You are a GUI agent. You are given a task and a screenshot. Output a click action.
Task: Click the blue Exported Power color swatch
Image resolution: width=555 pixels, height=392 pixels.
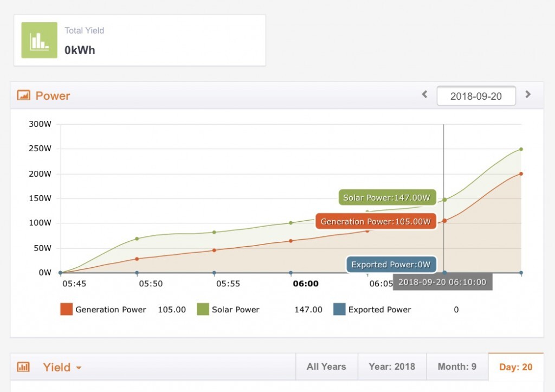click(339, 310)
